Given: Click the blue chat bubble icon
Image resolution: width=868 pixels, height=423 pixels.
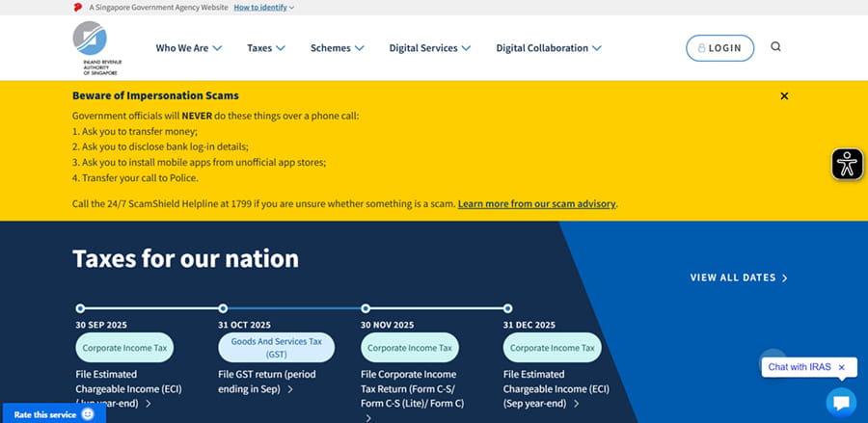Looking at the screenshot, I should 840,402.
